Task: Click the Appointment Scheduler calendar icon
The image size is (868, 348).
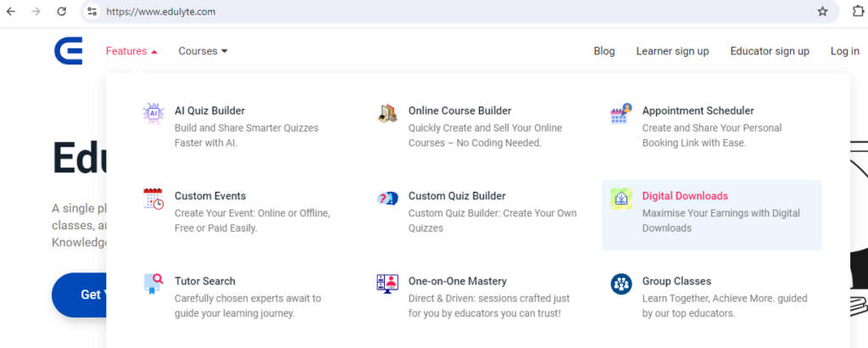Action: [x=621, y=113]
